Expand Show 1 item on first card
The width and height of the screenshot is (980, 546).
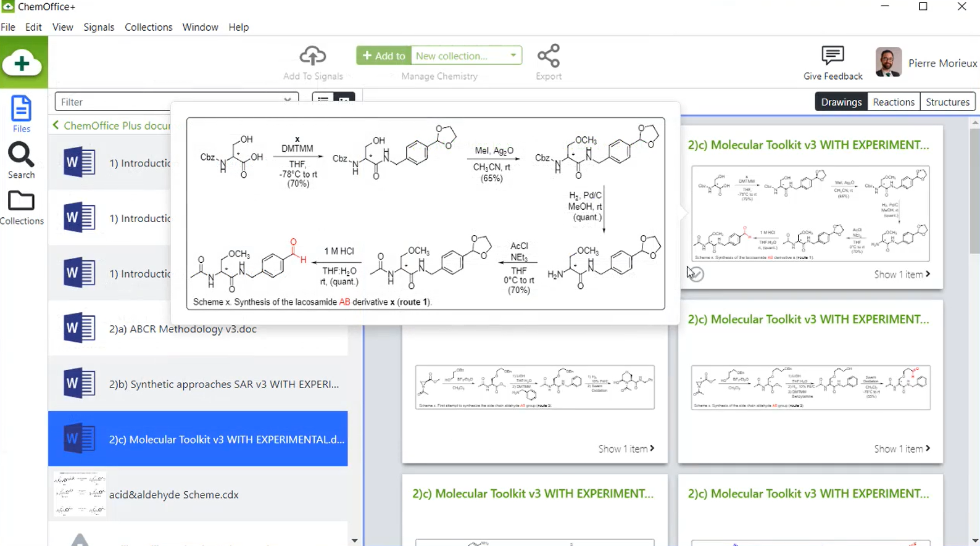tap(902, 275)
